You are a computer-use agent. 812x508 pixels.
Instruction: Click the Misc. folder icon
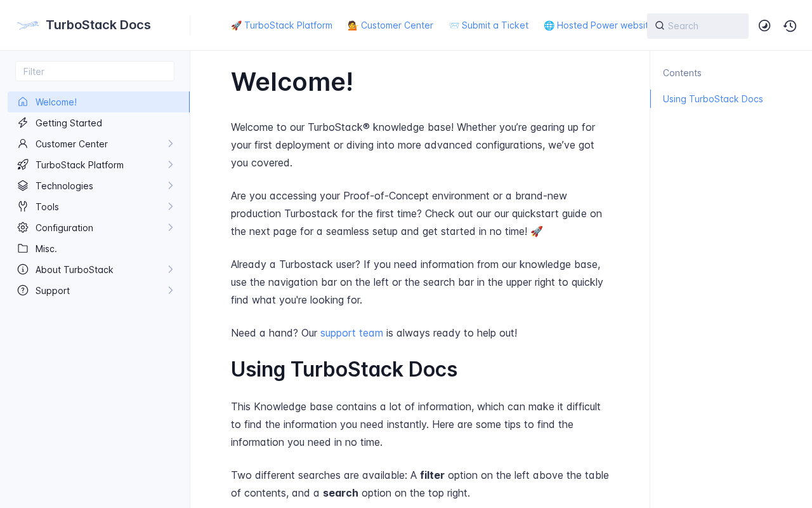tap(23, 248)
